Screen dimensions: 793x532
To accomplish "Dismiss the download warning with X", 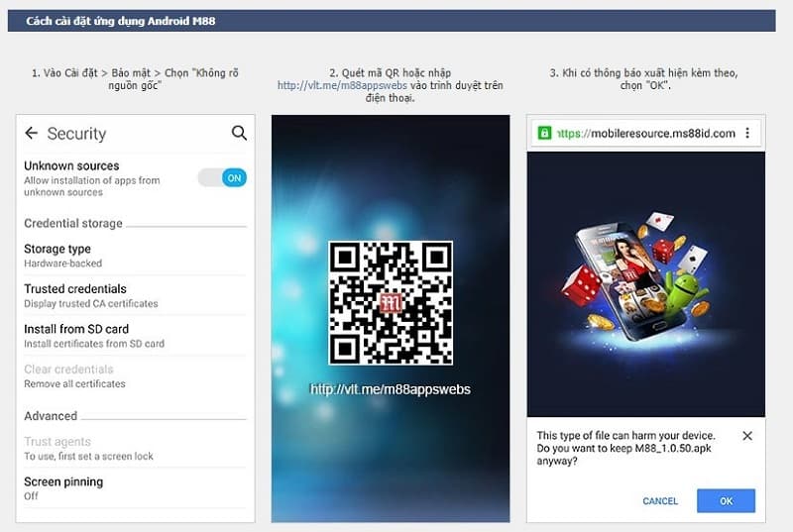I will click(747, 436).
